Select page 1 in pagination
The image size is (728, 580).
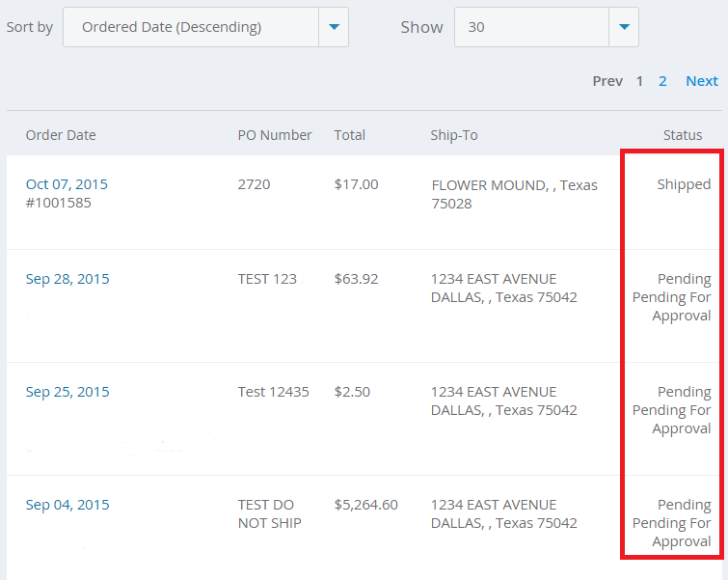pyautogui.click(x=639, y=81)
